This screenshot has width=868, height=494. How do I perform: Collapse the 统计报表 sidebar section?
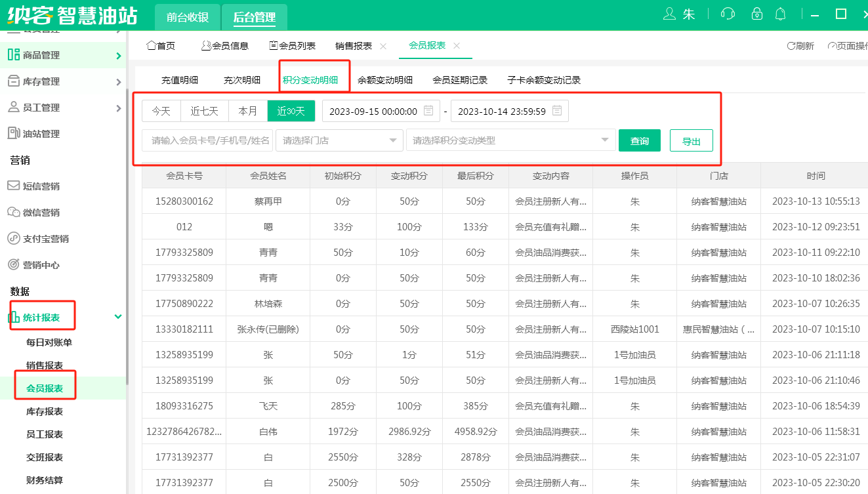[x=118, y=317]
